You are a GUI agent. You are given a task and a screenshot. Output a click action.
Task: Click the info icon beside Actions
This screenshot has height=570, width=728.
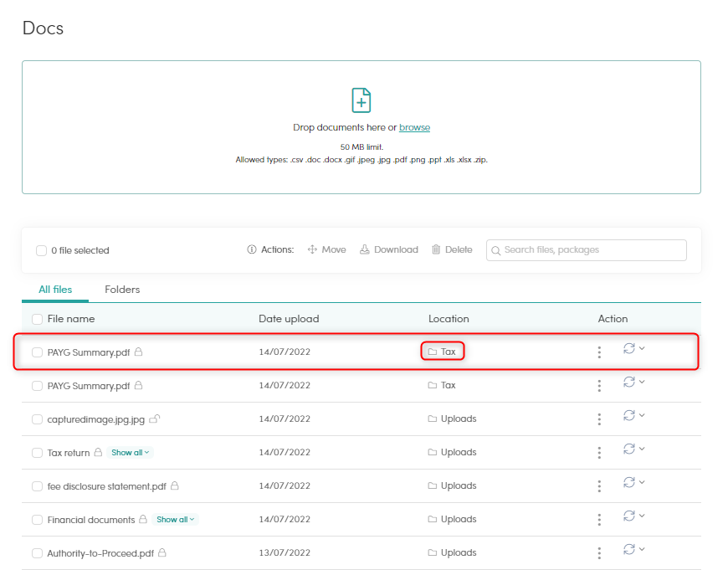click(252, 249)
